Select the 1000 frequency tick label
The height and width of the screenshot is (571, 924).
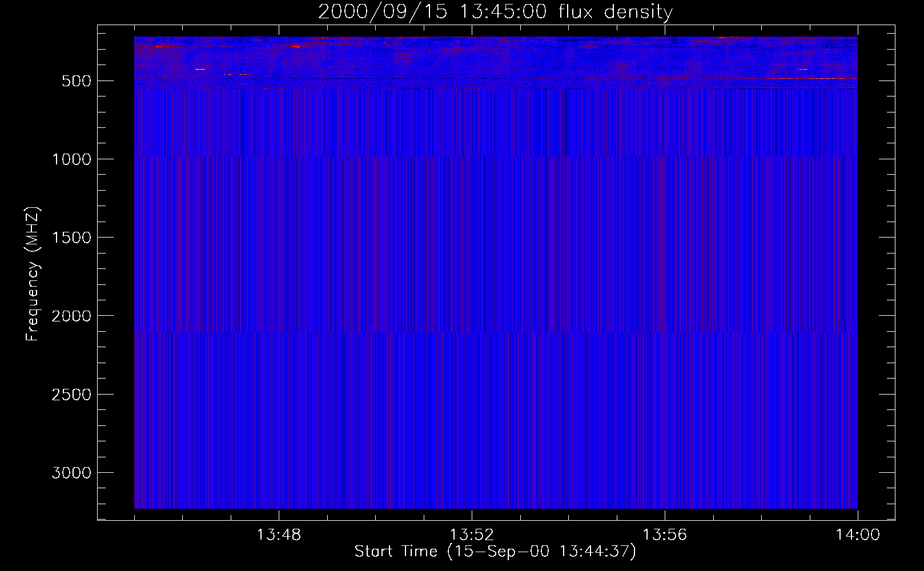click(71, 159)
